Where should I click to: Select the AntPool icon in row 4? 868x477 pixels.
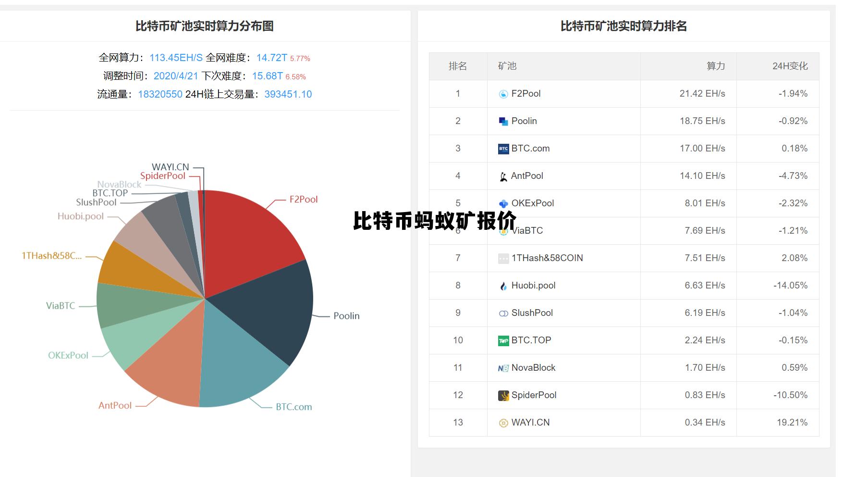point(502,176)
